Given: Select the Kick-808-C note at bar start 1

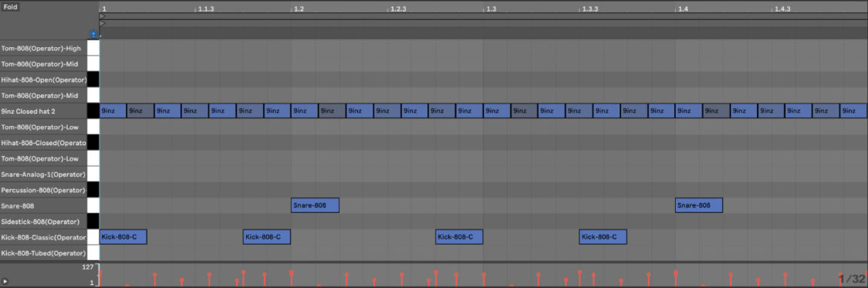Looking at the screenshot, I should tap(123, 237).
